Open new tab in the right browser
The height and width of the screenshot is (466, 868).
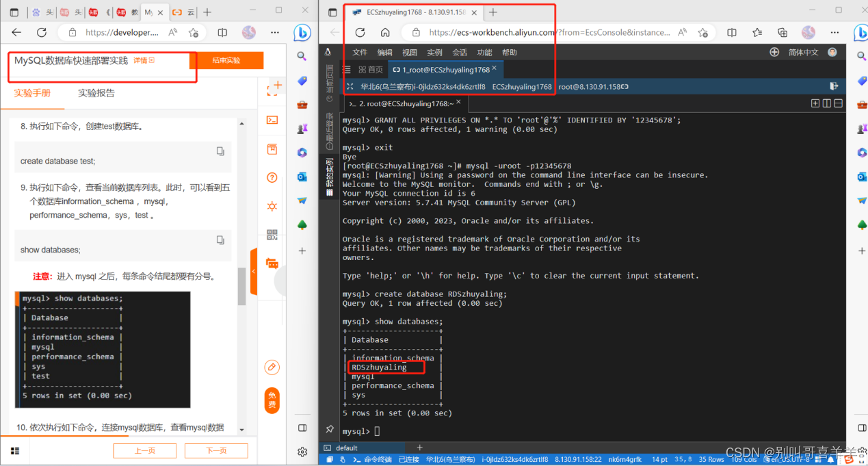tap(493, 12)
